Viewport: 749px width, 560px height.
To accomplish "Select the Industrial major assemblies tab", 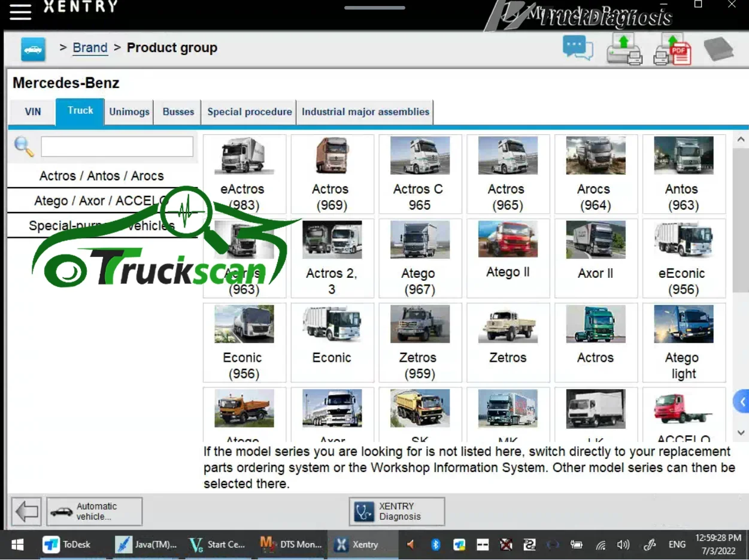I will tap(365, 112).
